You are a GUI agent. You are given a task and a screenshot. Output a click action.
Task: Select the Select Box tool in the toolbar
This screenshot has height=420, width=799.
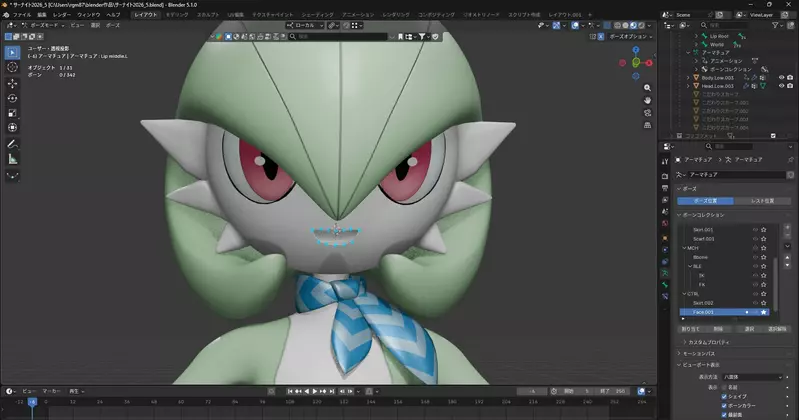(x=13, y=52)
